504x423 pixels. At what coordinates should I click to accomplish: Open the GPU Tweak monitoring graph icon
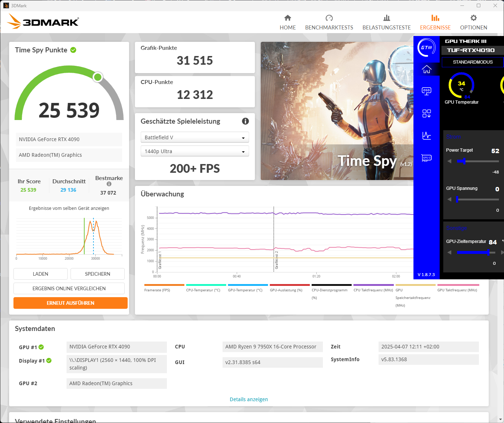pyautogui.click(x=427, y=136)
